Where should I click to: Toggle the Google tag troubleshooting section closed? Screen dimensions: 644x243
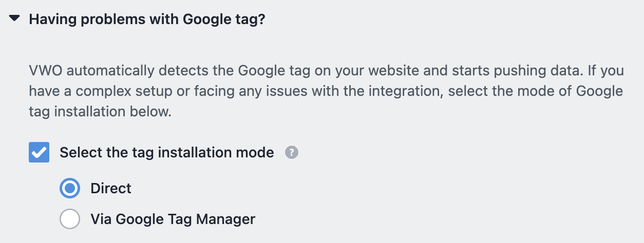tap(14, 19)
